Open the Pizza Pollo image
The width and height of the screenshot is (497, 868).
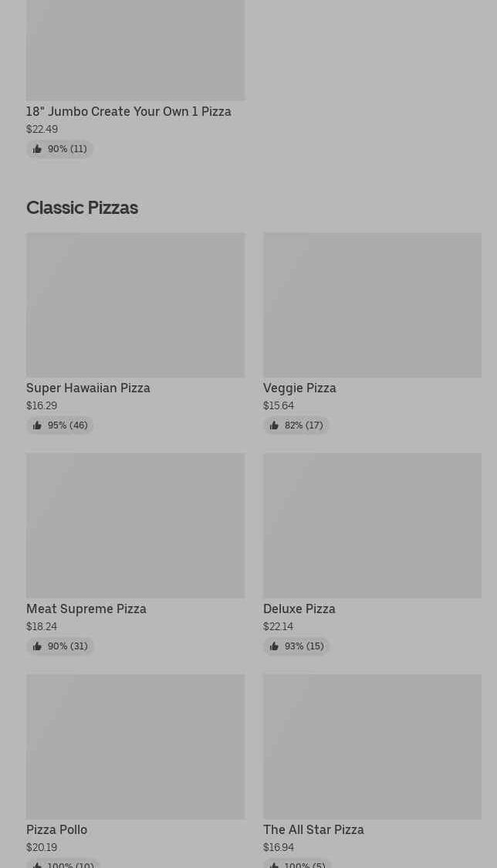135,746
